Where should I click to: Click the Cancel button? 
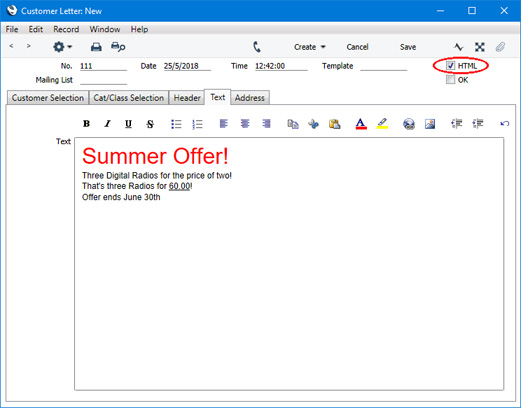point(357,47)
